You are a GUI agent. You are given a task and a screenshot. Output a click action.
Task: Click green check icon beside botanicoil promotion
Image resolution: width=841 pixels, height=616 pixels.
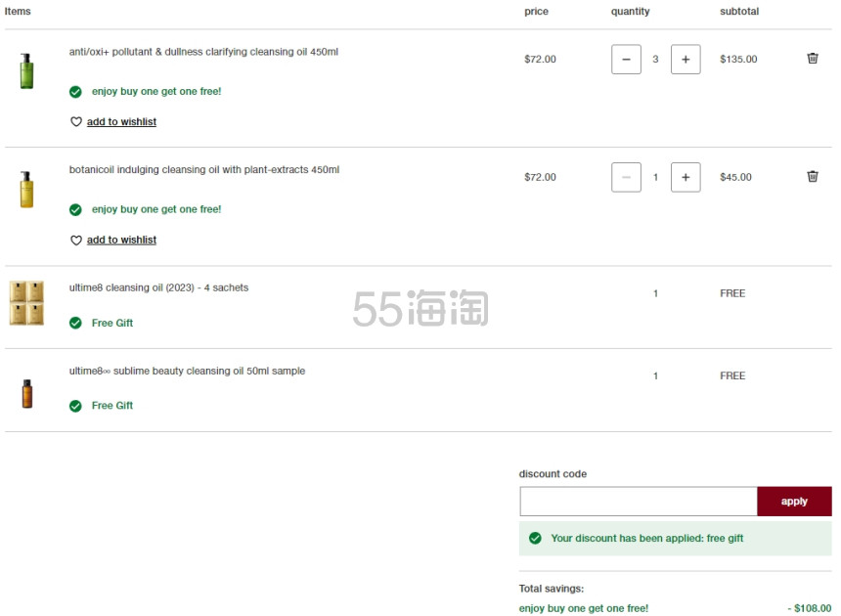pos(75,209)
